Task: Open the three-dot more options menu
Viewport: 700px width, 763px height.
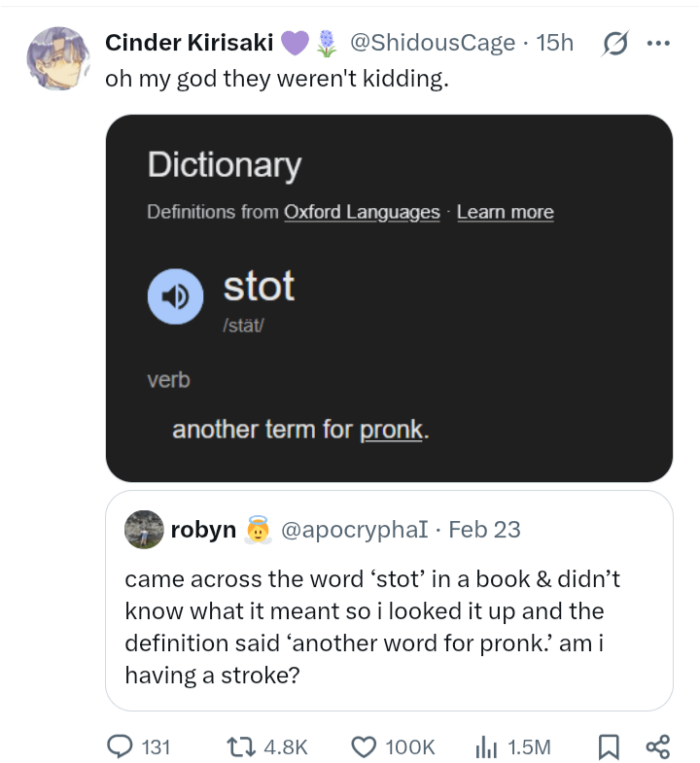Action: point(658,44)
